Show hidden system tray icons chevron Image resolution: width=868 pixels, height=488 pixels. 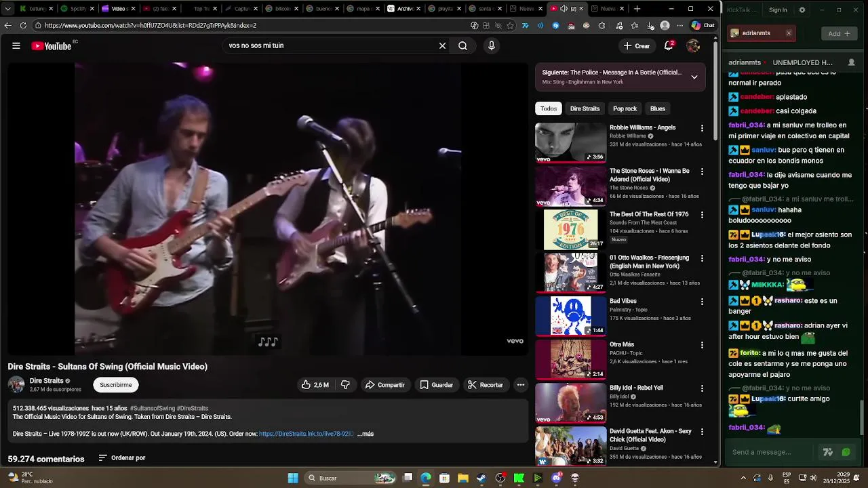pyautogui.click(x=743, y=478)
